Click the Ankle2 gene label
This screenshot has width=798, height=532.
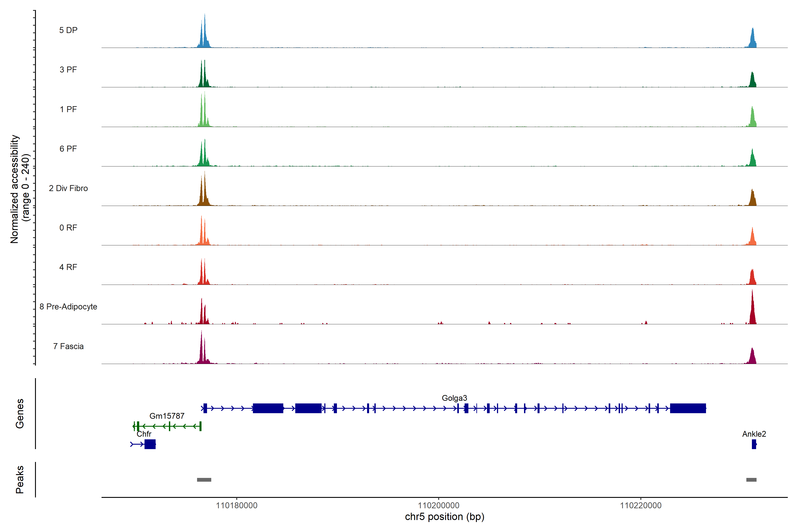coord(754,434)
